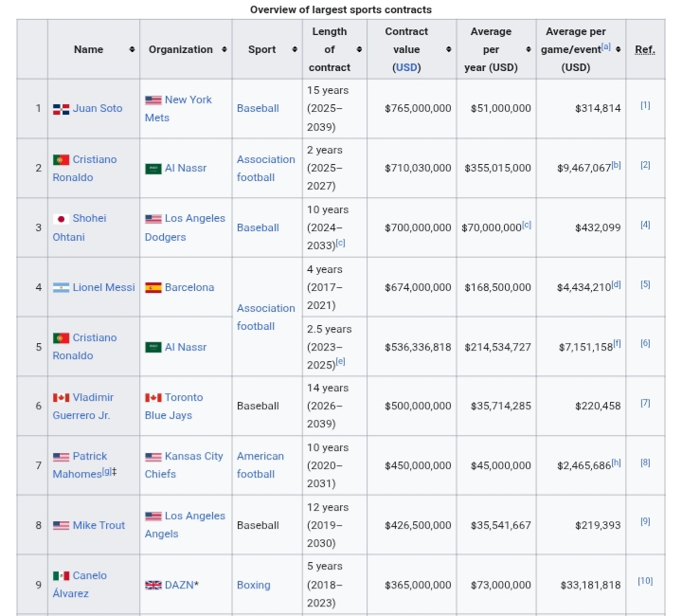
Task: Sort table by Organization column arrows
Action: click(224, 49)
